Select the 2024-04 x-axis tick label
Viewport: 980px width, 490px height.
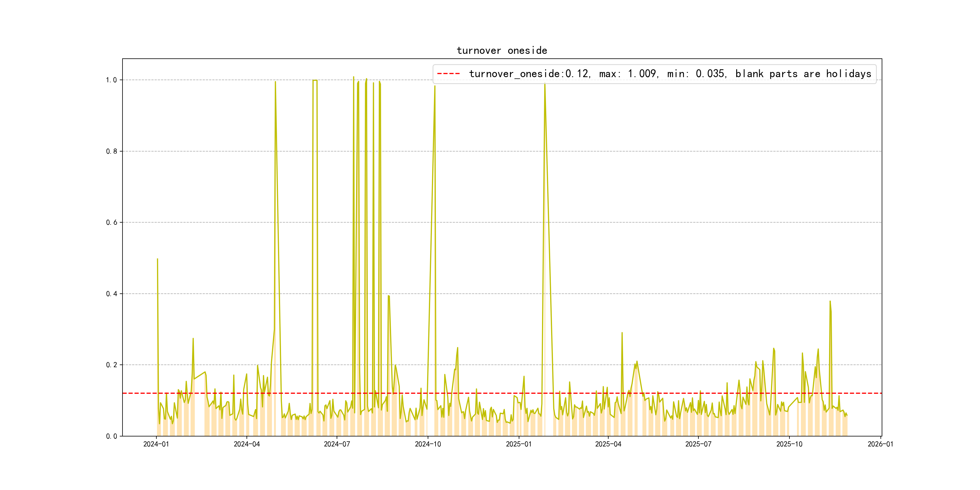pyautogui.click(x=247, y=444)
